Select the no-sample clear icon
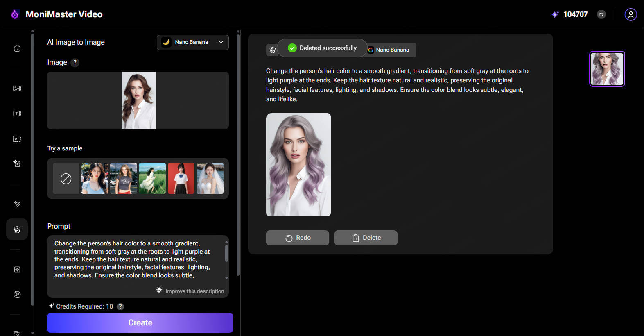 coord(66,179)
